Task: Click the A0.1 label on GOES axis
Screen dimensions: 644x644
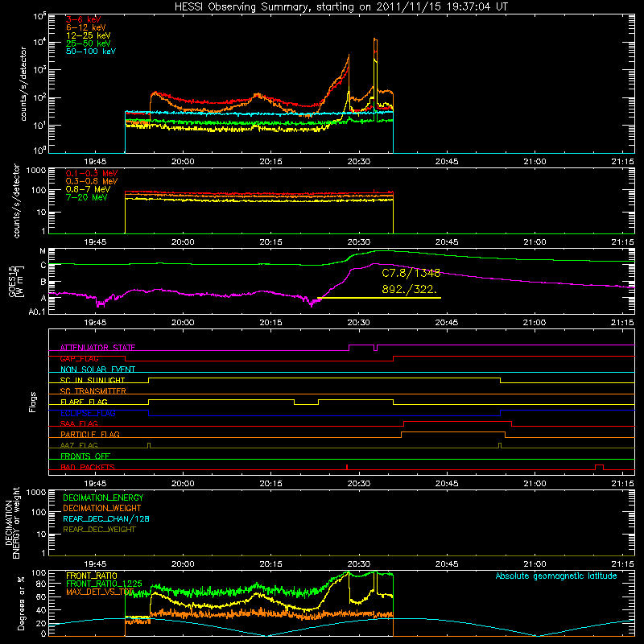Action: 37,312
